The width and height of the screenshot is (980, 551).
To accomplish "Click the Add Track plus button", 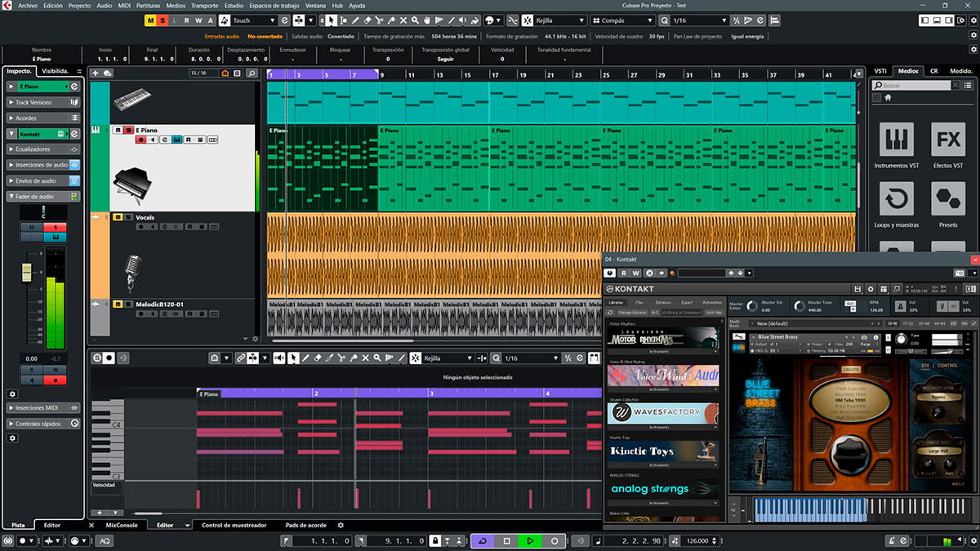I will [x=96, y=73].
